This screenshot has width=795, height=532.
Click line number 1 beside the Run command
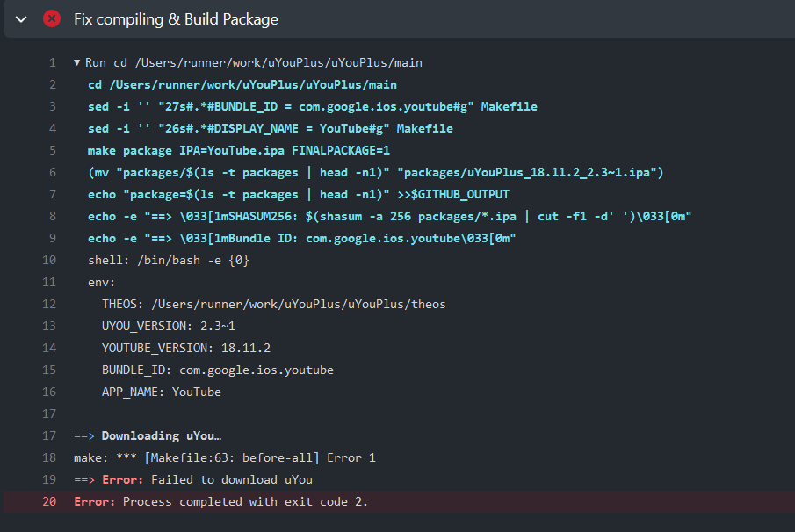[x=53, y=62]
